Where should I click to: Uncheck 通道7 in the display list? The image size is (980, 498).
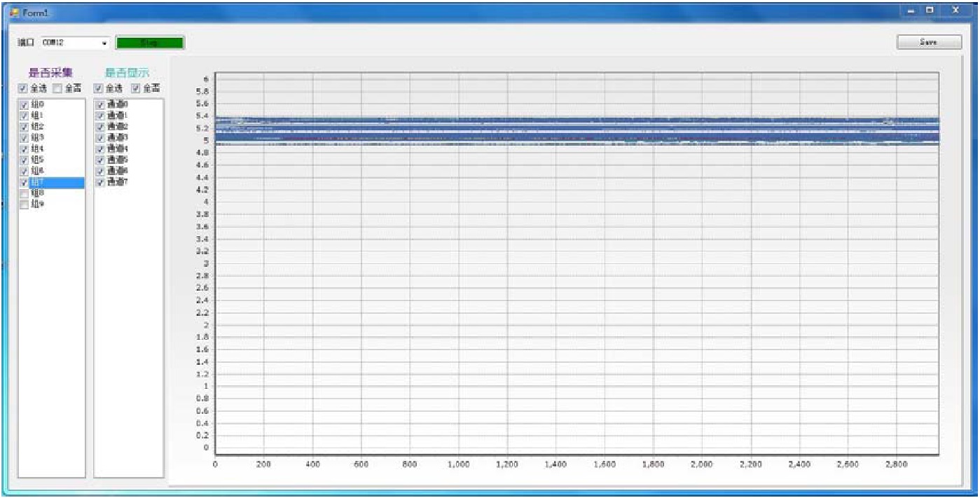(x=100, y=183)
